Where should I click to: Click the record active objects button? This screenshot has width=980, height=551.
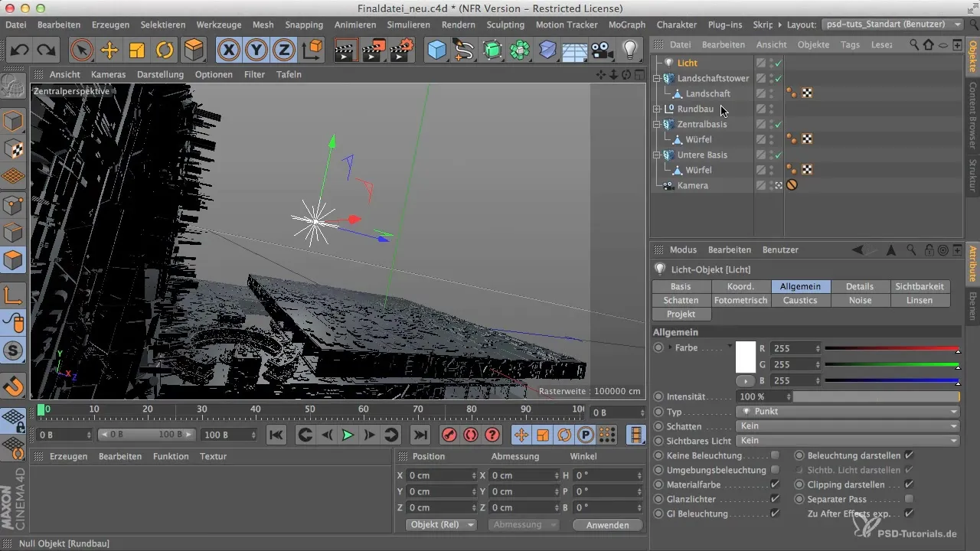tap(449, 435)
